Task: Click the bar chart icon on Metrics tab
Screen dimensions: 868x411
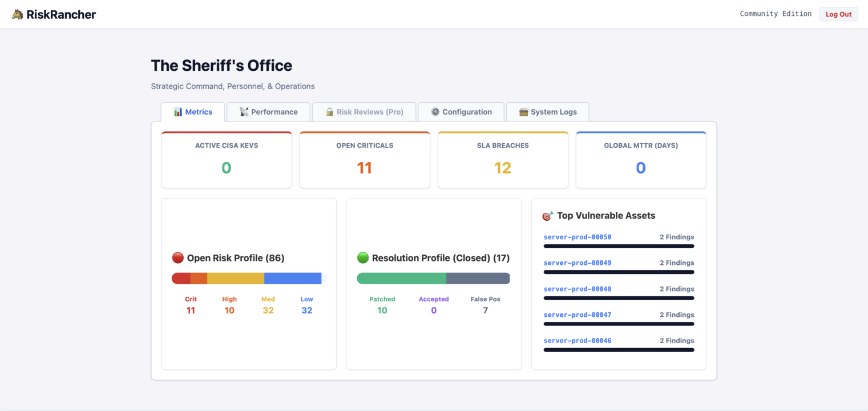Action: click(178, 112)
